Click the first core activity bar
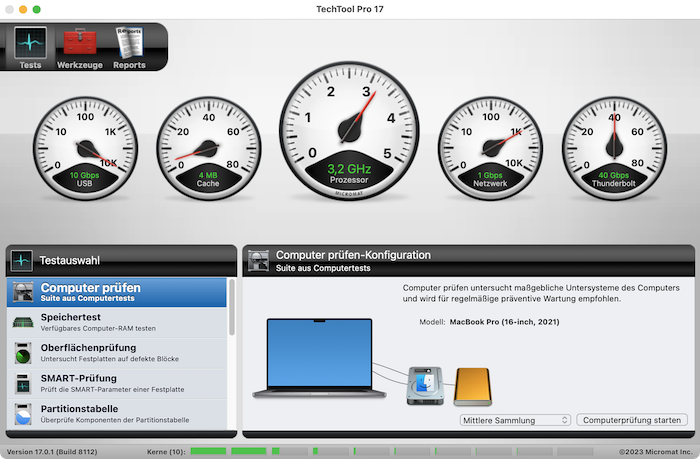The height and width of the screenshot is (459, 700). click(x=208, y=451)
